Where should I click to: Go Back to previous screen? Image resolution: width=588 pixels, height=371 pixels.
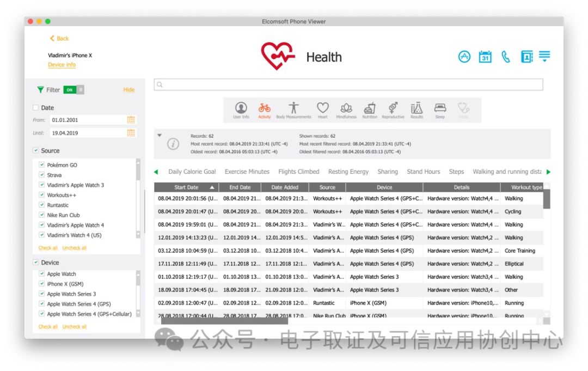[x=59, y=38]
